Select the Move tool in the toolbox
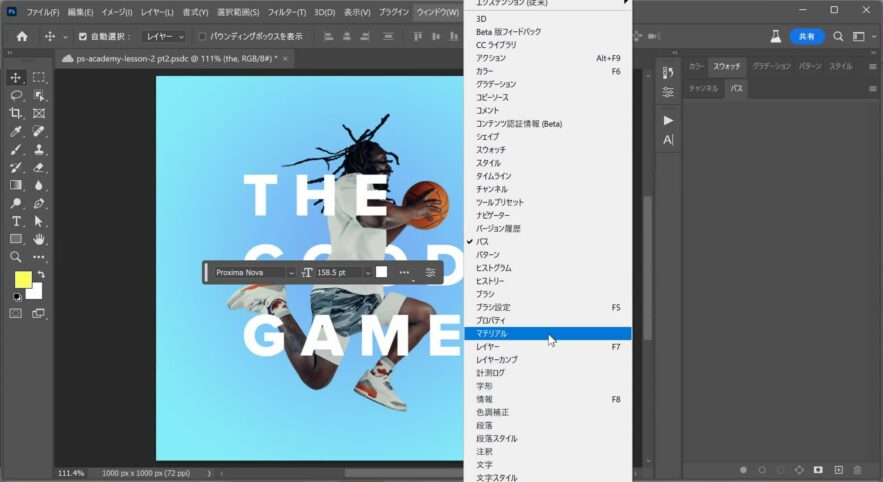 [x=16, y=78]
